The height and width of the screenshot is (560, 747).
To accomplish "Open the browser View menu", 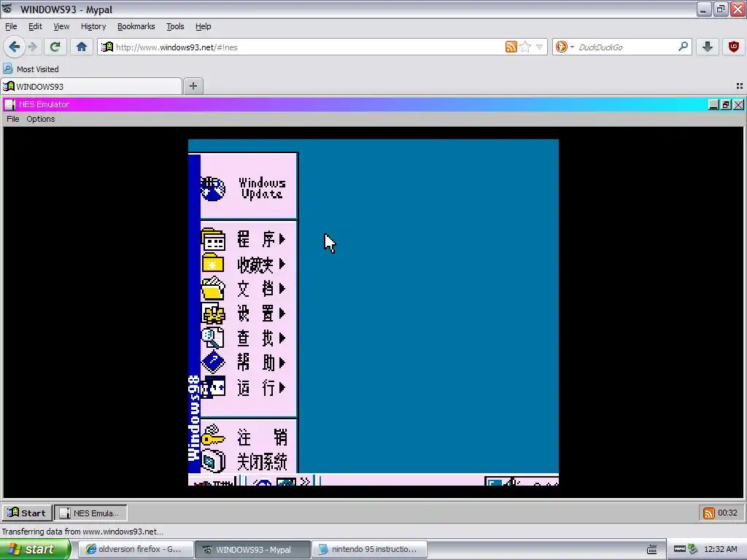I will tap(61, 27).
